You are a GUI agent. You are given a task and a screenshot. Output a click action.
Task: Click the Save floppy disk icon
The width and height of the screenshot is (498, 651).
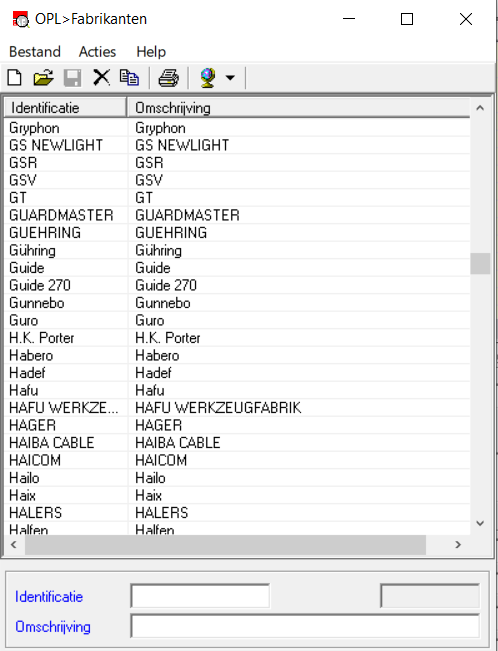point(72,78)
